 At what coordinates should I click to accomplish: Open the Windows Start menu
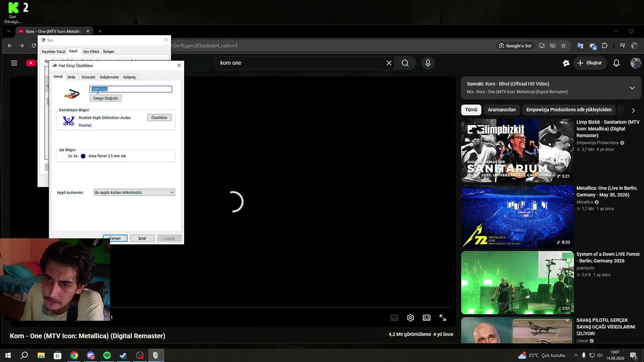coord(8,355)
